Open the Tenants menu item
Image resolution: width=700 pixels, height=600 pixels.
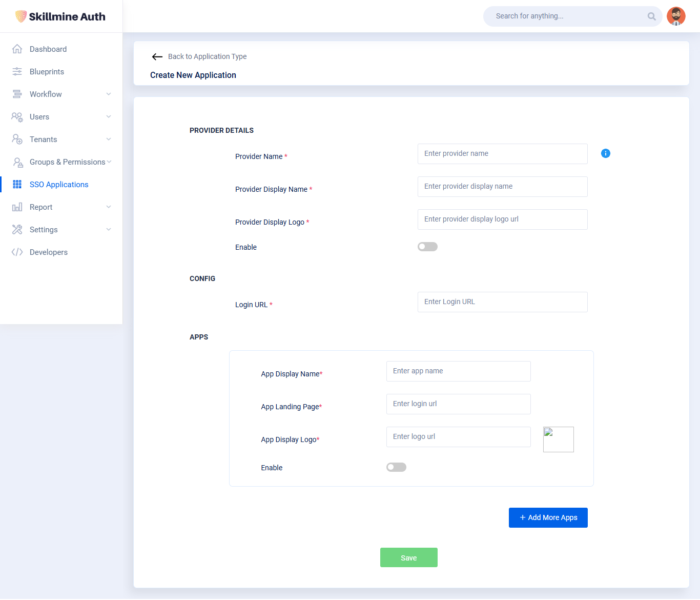[x=44, y=139]
